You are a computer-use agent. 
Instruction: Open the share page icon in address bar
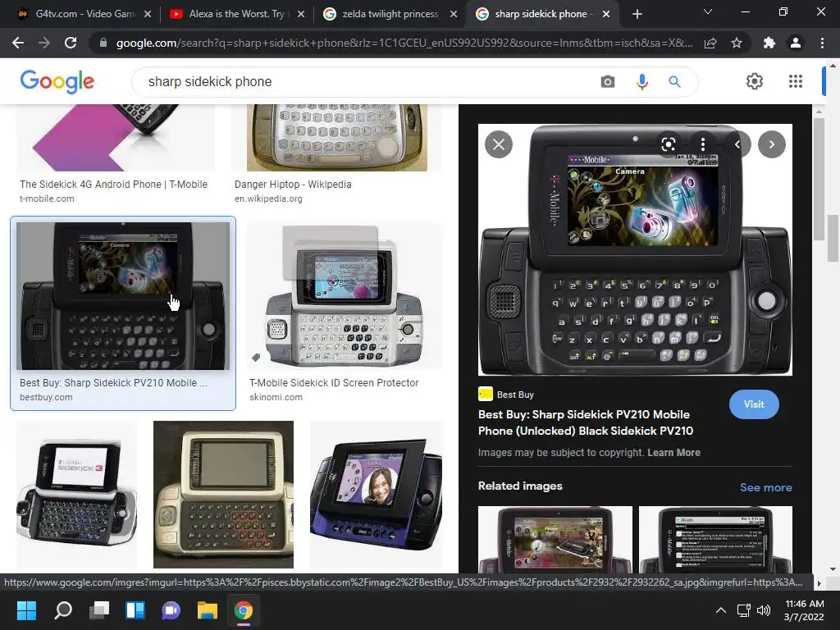[710, 43]
